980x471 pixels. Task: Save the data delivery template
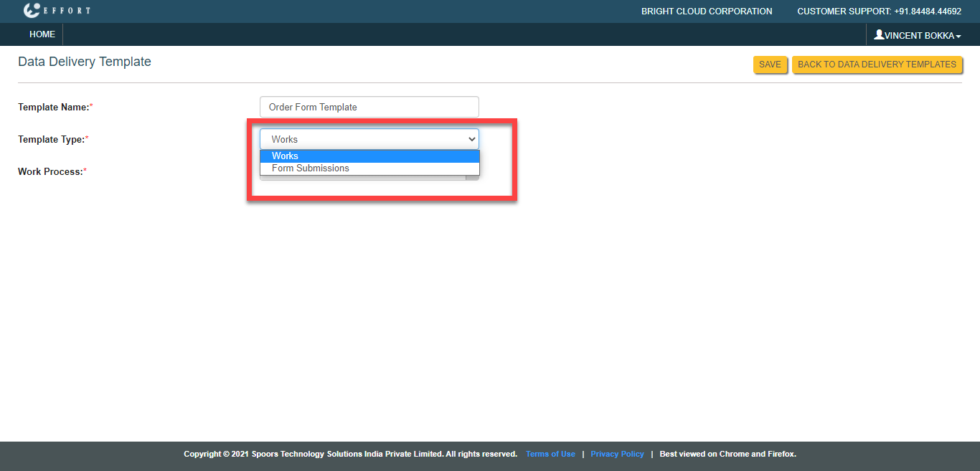coord(770,65)
